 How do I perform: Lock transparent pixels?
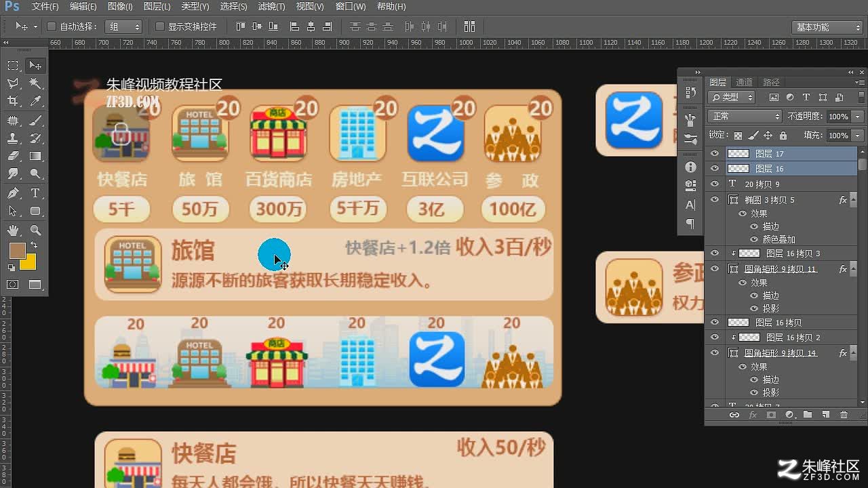point(738,136)
